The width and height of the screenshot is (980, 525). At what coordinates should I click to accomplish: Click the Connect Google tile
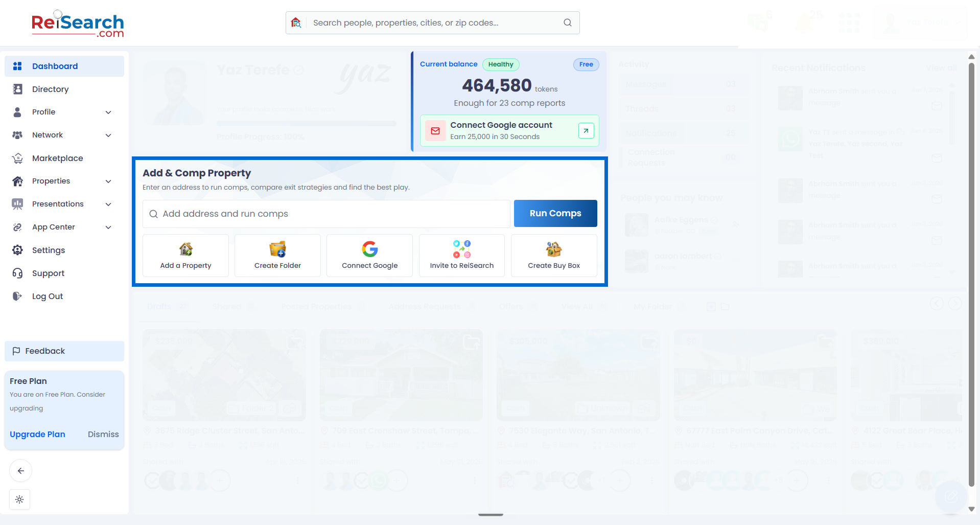point(369,256)
